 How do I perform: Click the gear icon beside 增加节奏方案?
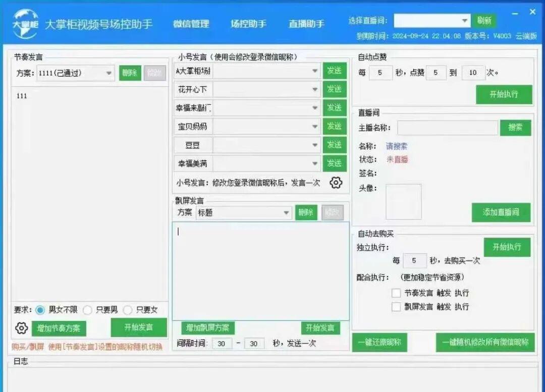coord(21,327)
